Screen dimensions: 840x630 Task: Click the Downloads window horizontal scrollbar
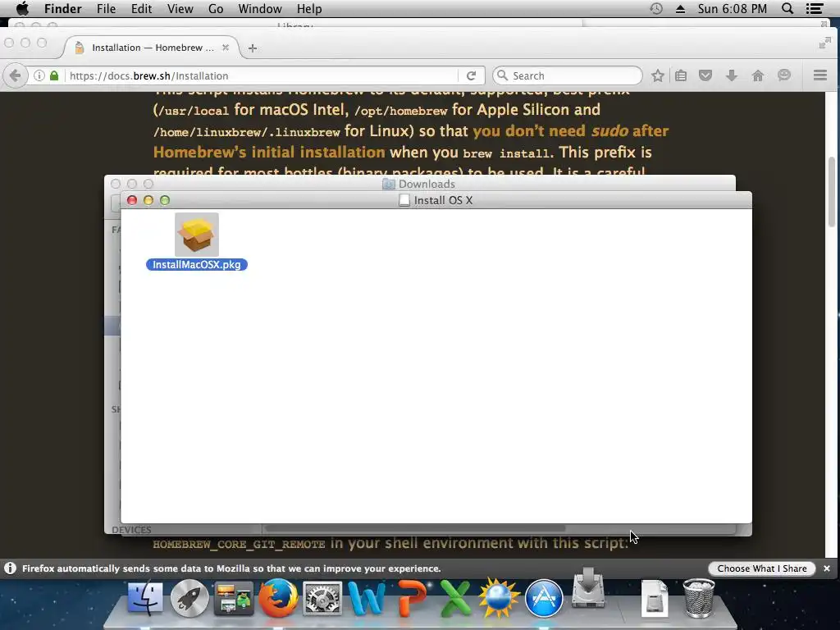pyautogui.click(x=415, y=529)
